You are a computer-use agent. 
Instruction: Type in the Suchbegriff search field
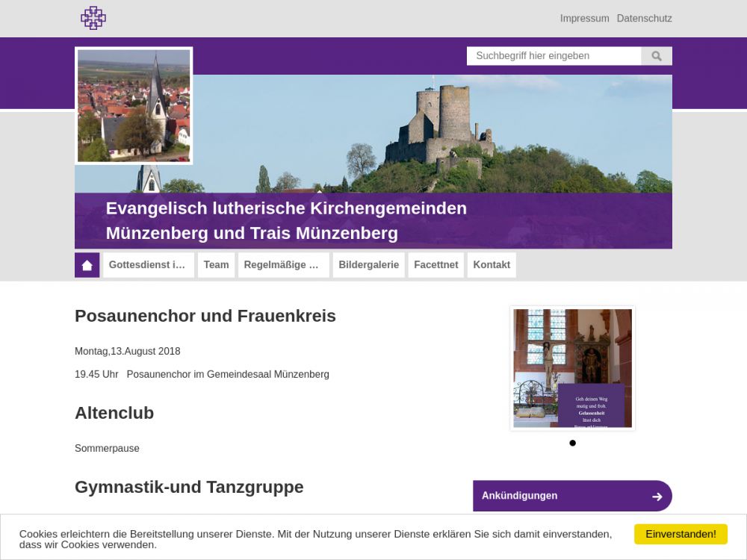(x=554, y=56)
